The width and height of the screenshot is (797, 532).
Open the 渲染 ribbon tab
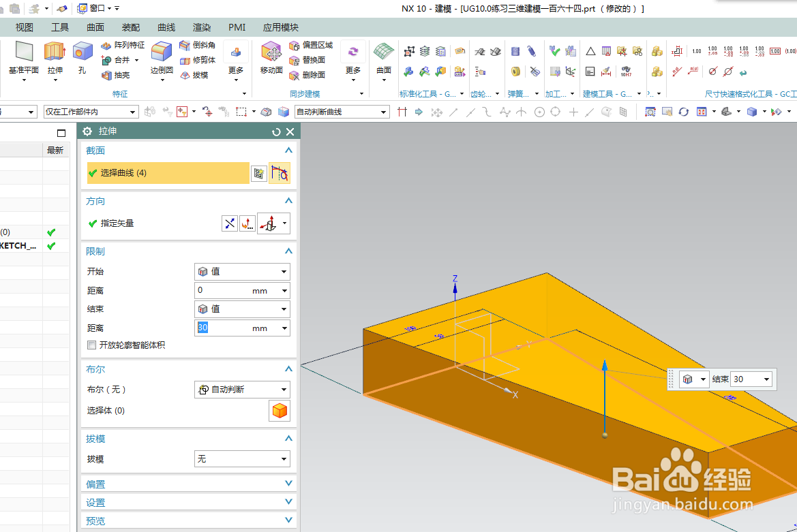click(202, 27)
